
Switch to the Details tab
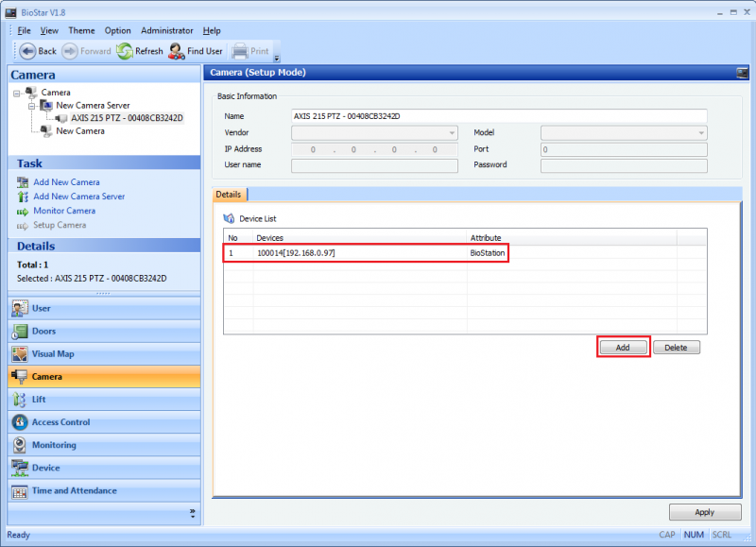coord(229,195)
